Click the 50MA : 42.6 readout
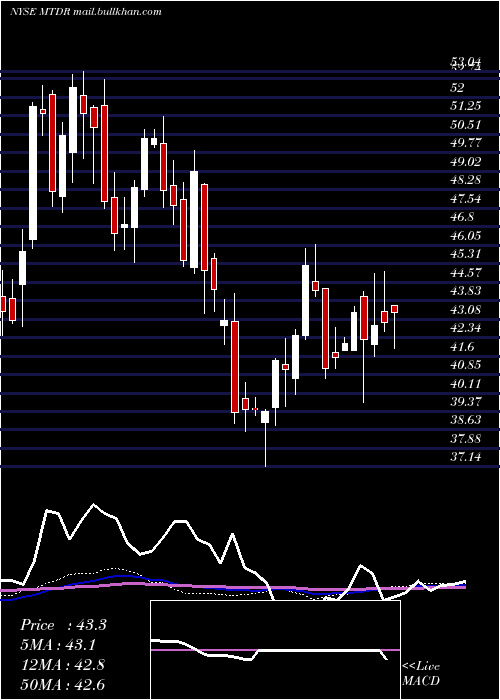Viewport: 500px width, 700px height. click(62, 684)
